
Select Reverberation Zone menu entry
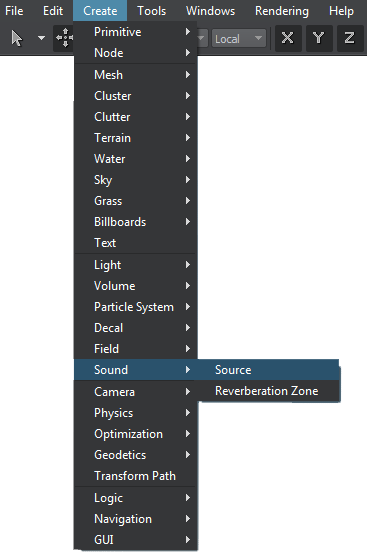click(x=268, y=391)
